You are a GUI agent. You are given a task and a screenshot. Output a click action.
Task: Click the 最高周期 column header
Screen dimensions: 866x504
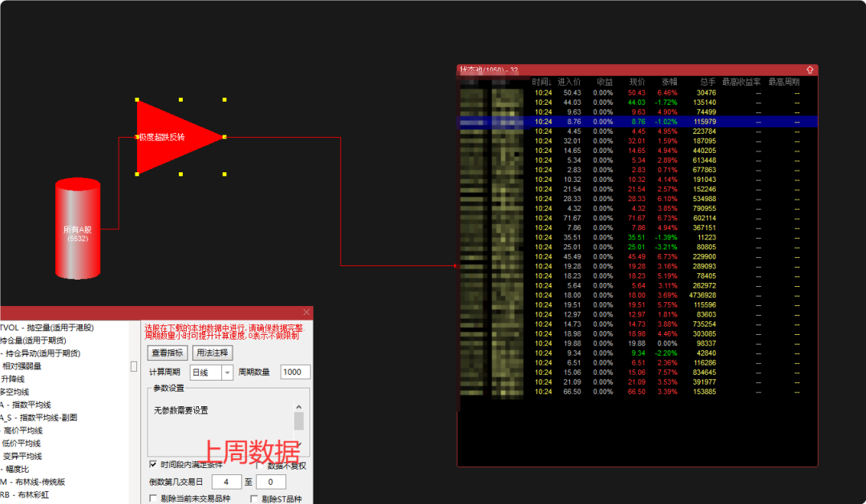(x=783, y=82)
